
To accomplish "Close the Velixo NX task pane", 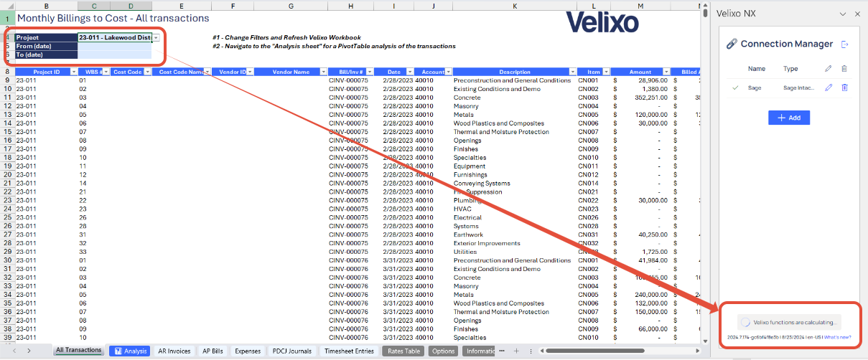I will pyautogui.click(x=857, y=14).
